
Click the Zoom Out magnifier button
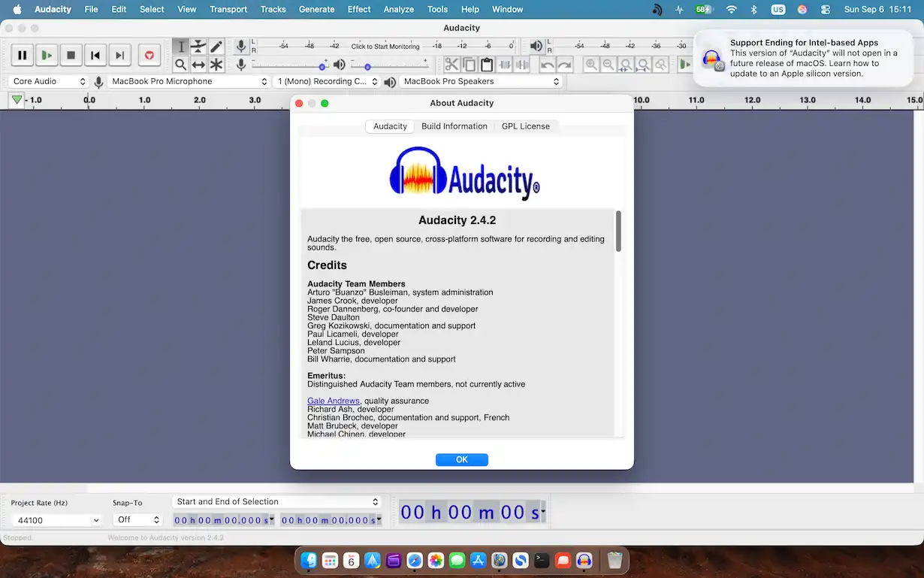pos(608,65)
